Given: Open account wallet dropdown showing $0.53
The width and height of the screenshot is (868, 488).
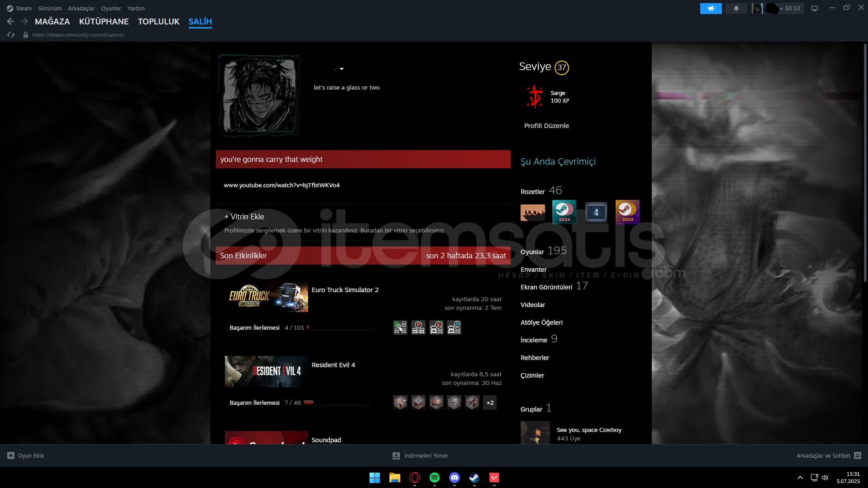Looking at the screenshot, I should tap(790, 9).
